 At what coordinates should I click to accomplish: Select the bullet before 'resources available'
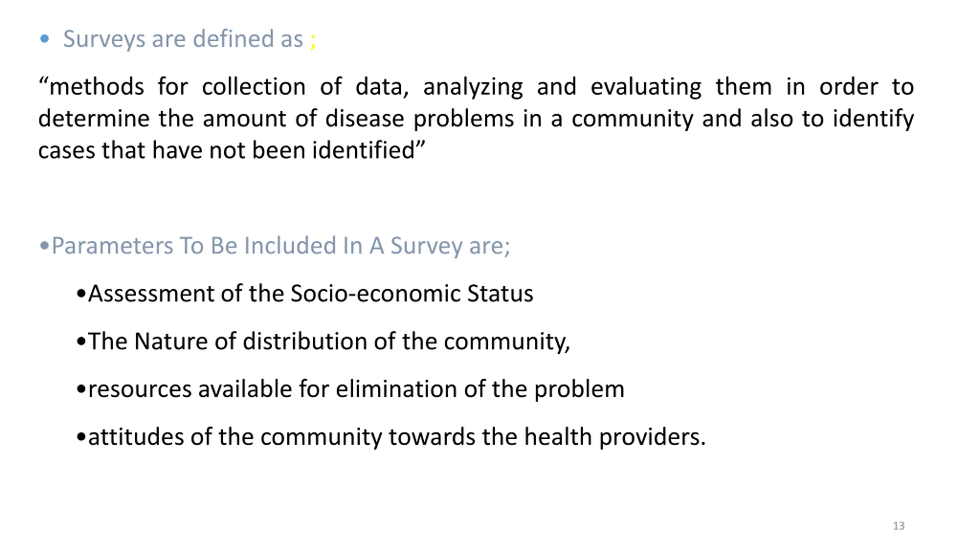click(x=81, y=390)
